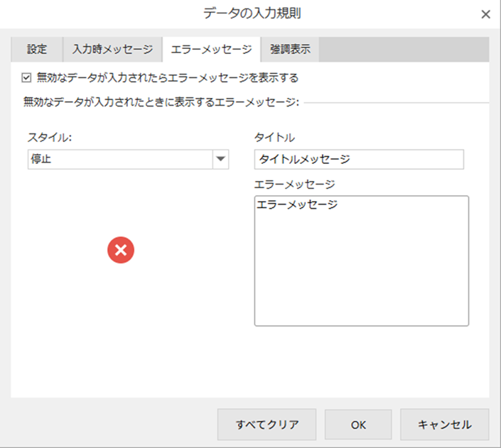The image size is (501, 448).
Task: Toggle the show error message checkbox
Action: tap(27, 77)
